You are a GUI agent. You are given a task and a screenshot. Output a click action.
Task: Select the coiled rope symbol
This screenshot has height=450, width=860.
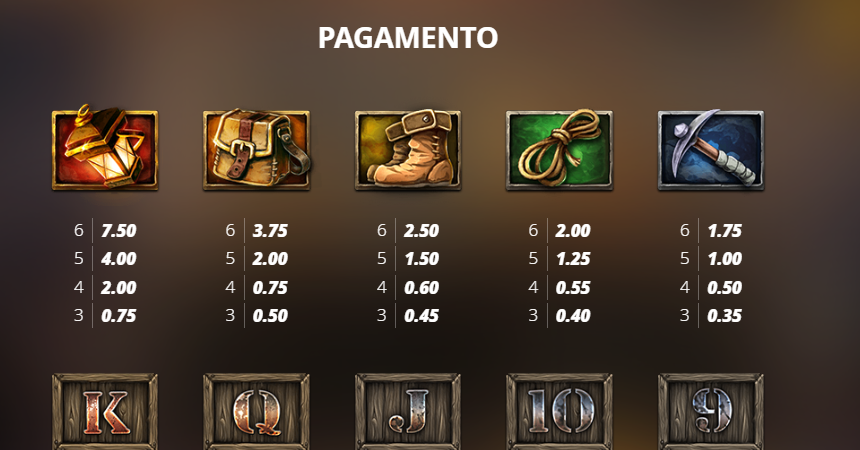(559, 149)
